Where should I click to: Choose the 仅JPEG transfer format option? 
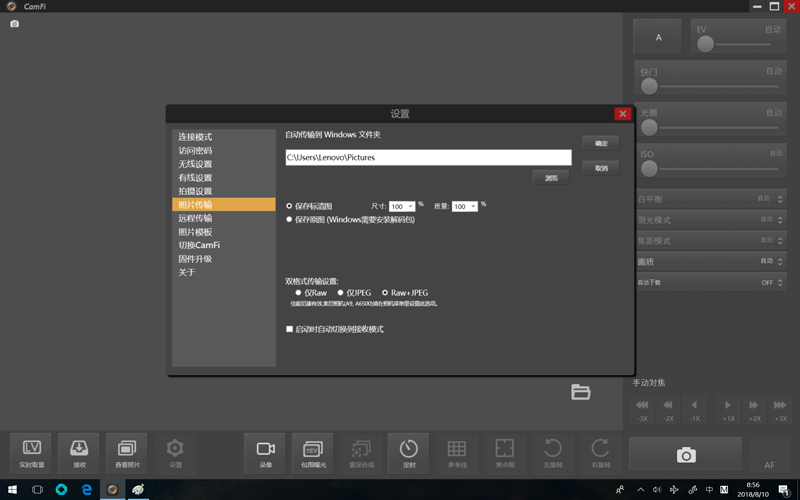pyautogui.click(x=341, y=293)
